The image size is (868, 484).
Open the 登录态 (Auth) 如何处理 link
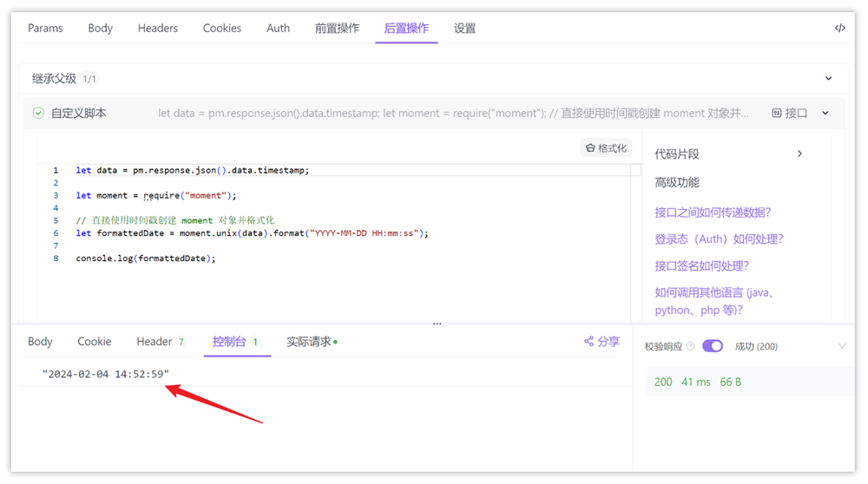tap(719, 239)
